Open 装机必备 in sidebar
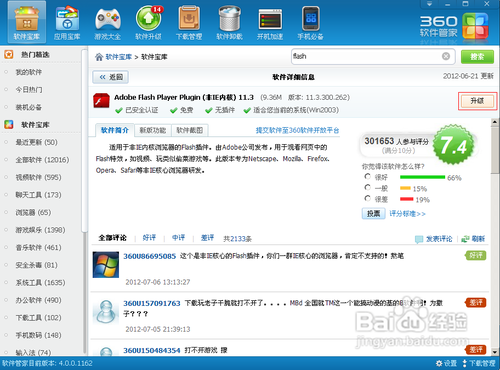The height and width of the screenshot is (370, 500). pyautogui.click(x=29, y=107)
